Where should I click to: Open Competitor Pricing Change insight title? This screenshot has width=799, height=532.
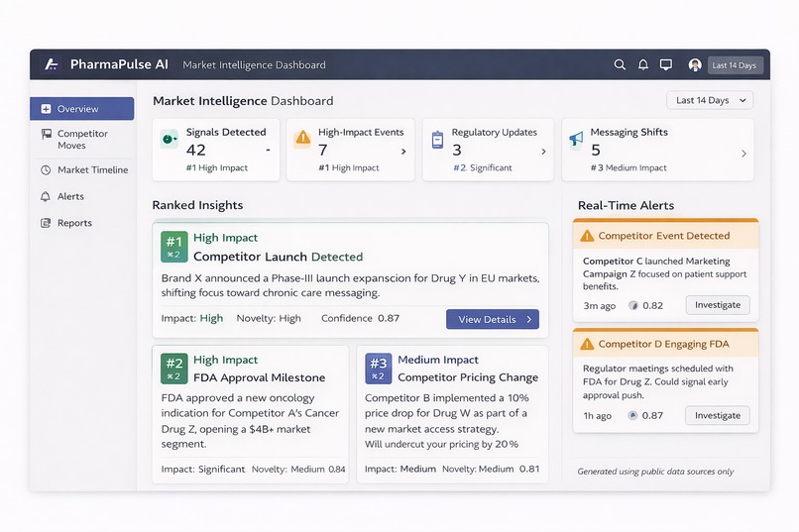pos(468,377)
